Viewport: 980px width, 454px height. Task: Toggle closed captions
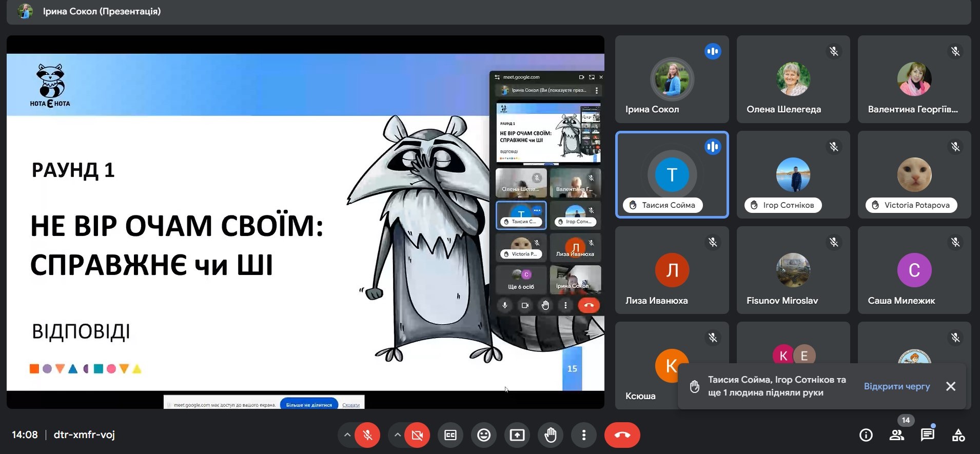click(x=450, y=436)
